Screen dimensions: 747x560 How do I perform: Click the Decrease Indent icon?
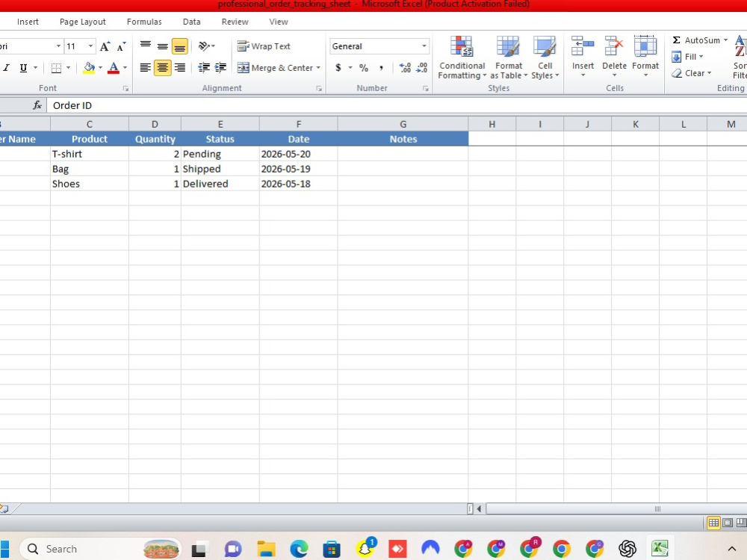(204, 68)
